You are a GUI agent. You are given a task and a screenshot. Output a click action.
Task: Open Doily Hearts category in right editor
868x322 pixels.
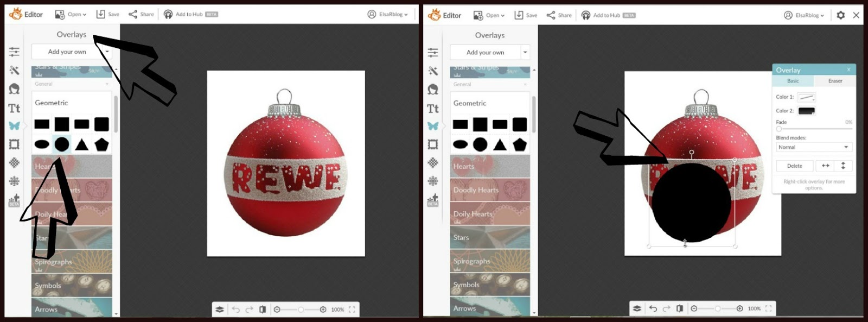click(490, 214)
